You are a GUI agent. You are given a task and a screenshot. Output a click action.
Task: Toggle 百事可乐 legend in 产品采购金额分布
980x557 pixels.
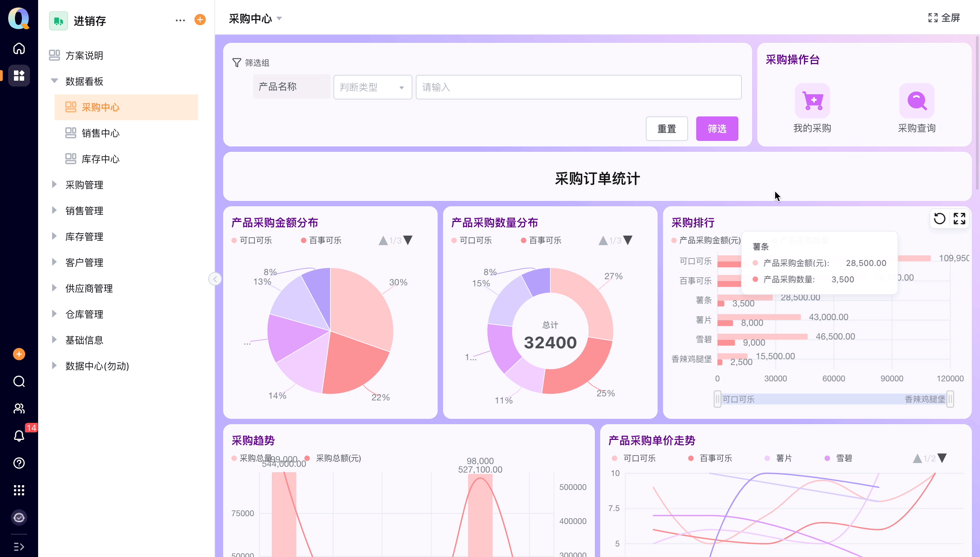321,240
